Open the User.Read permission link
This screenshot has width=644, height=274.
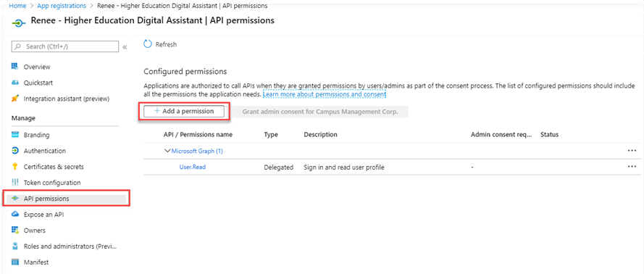[193, 167]
